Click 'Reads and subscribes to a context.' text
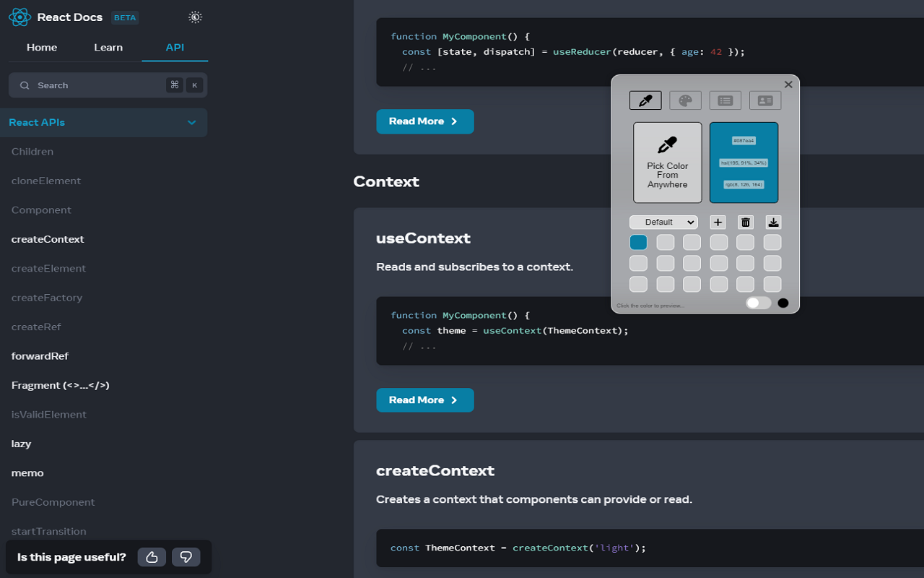Image resolution: width=924 pixels, height=578 pixels. click(474, 267)
